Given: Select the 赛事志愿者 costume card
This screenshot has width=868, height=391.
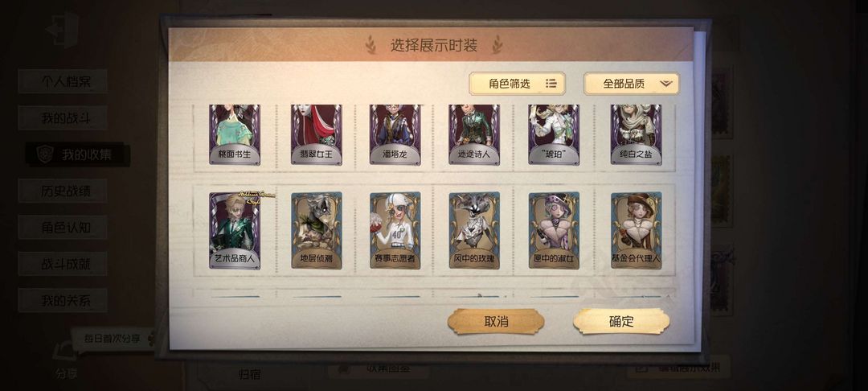Looking at the screenshot, I should point(395,230).
